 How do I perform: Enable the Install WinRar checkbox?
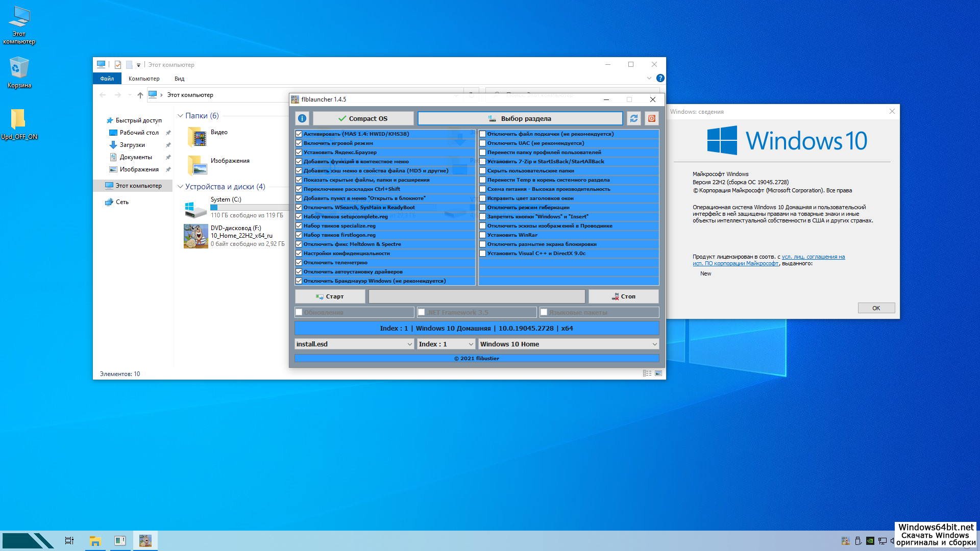tap(482, 235)
